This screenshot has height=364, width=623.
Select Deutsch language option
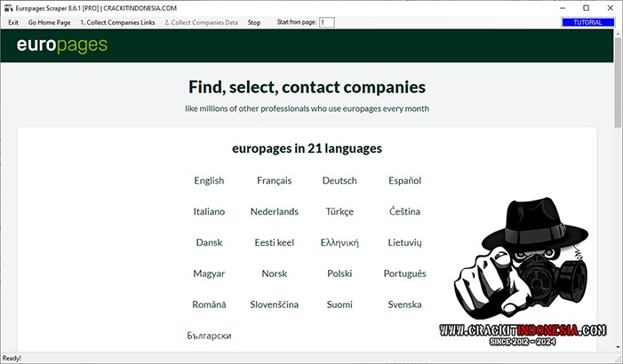pyautogui.click(x=339, y=181)
